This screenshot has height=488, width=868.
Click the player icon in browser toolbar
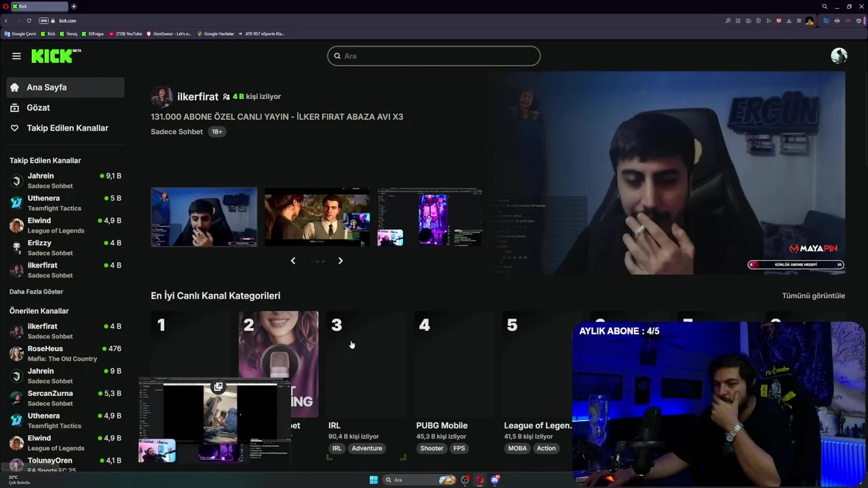(759, 20)
